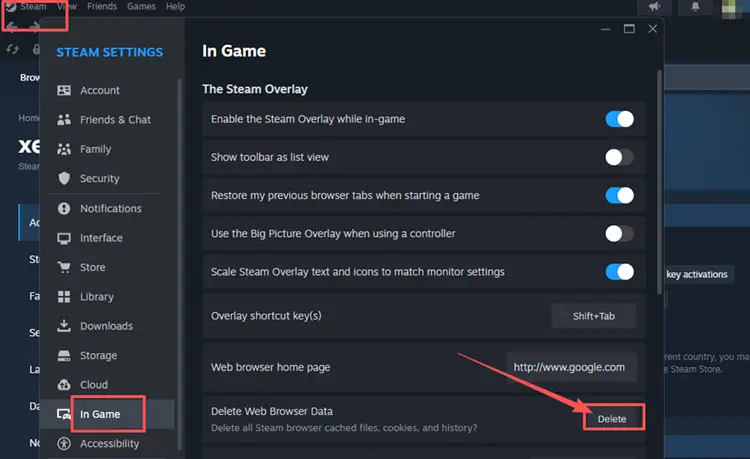Click the Storage drive icon
Viewport: 750px width, 459px height.
click(64, 355)
